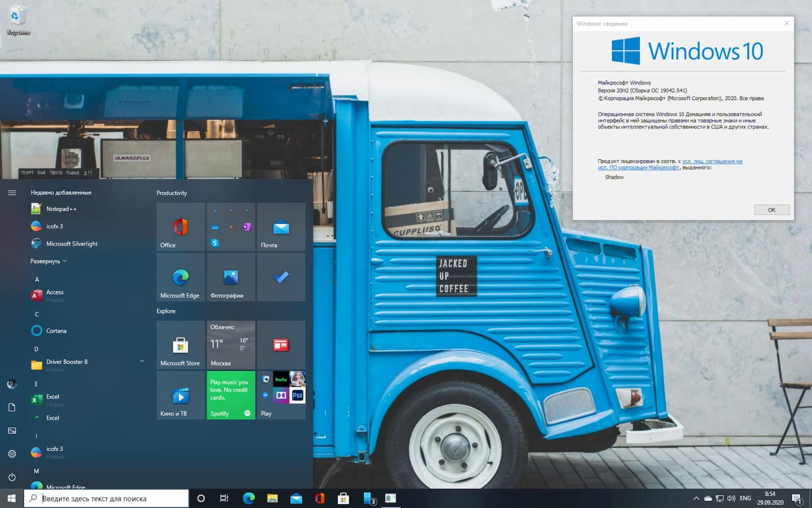This screenshot has height=508, width=812.
Task: Click the Explore tile group header
Action: 166,311
